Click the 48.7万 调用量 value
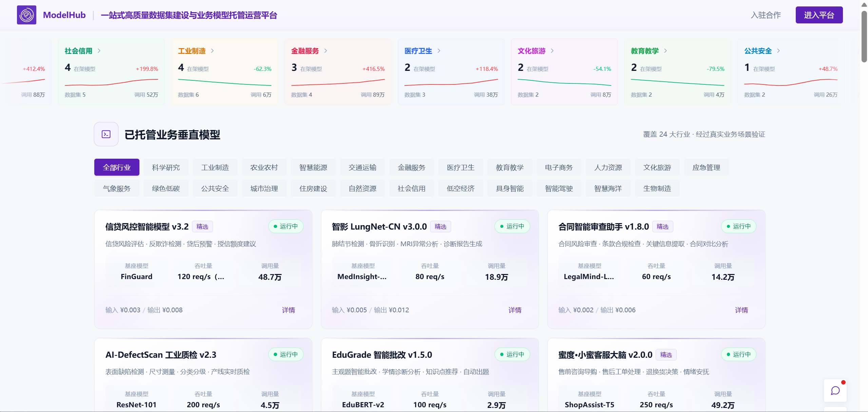 point(270,277)
